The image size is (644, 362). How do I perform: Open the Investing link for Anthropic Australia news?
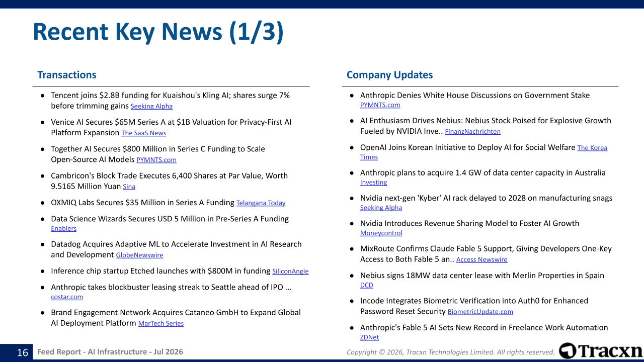(x=373, y=183)
